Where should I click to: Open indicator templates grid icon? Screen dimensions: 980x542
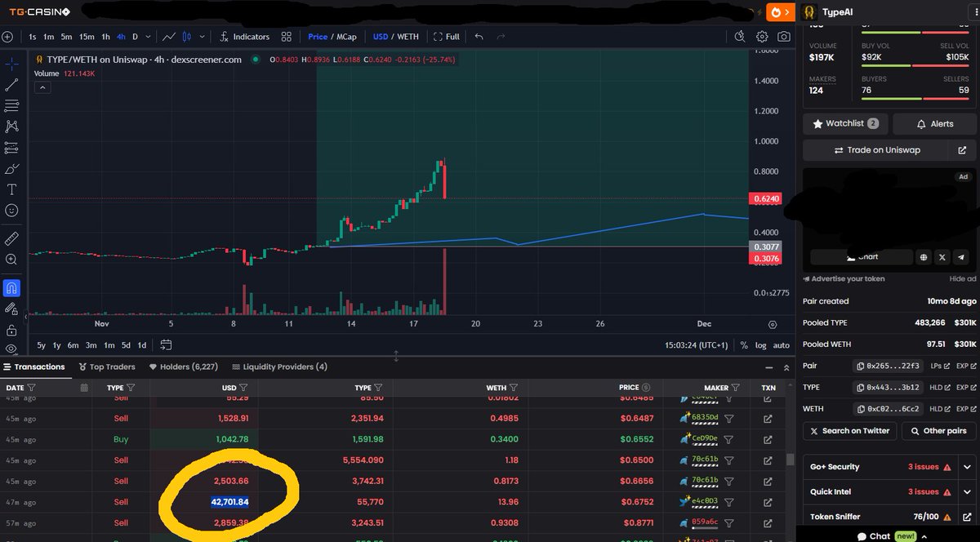tap(287, 37)
